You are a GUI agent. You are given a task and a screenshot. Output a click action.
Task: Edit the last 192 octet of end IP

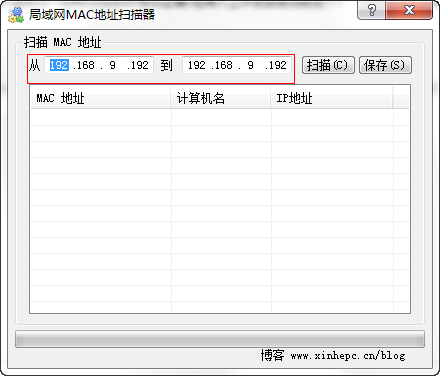click(x=278, y=65)
